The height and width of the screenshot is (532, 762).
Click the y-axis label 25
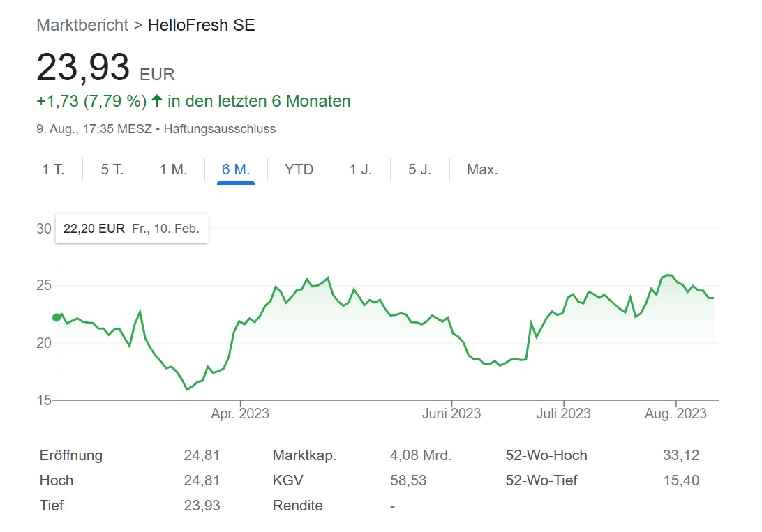pos(44,285)
